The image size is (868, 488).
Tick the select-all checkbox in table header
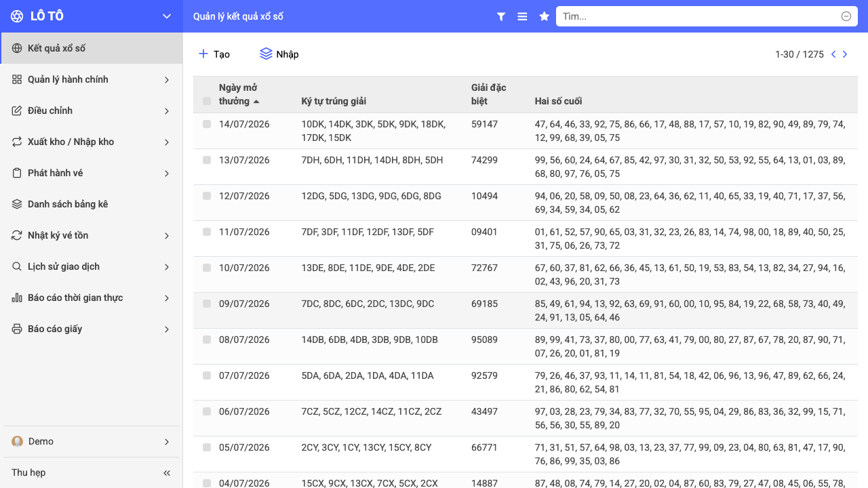pos(207,101)
